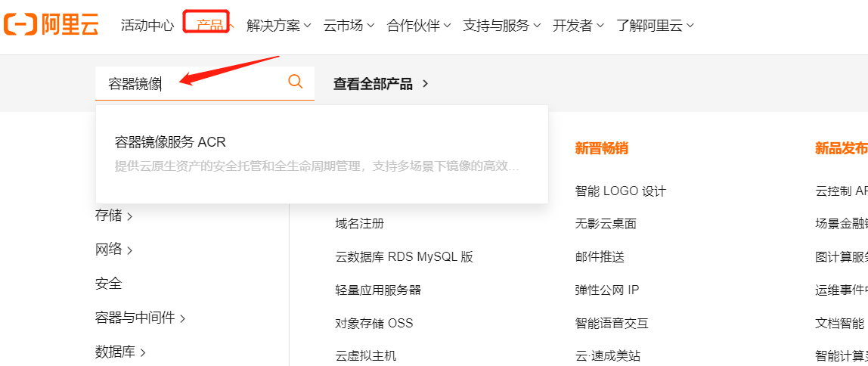868x366 pixels.
Task: Expand the 支持与服务 dropdown
Action: [502, 26]
